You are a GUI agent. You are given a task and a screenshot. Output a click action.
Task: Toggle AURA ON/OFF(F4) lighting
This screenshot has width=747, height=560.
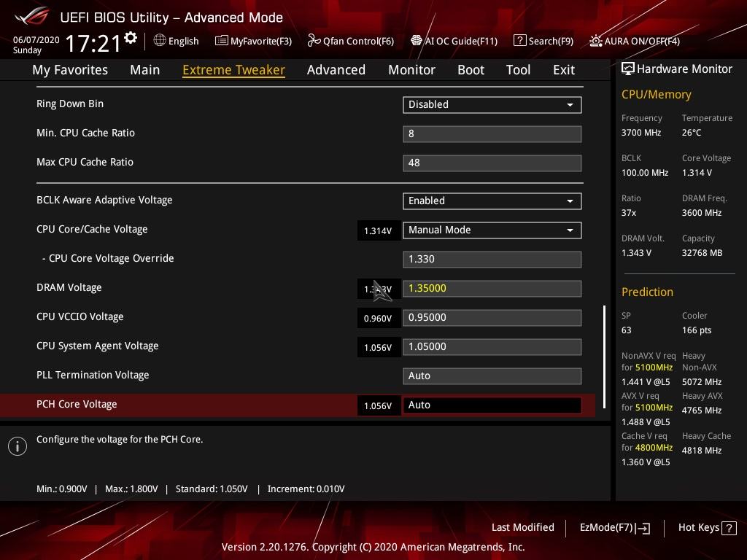point(635,41)
